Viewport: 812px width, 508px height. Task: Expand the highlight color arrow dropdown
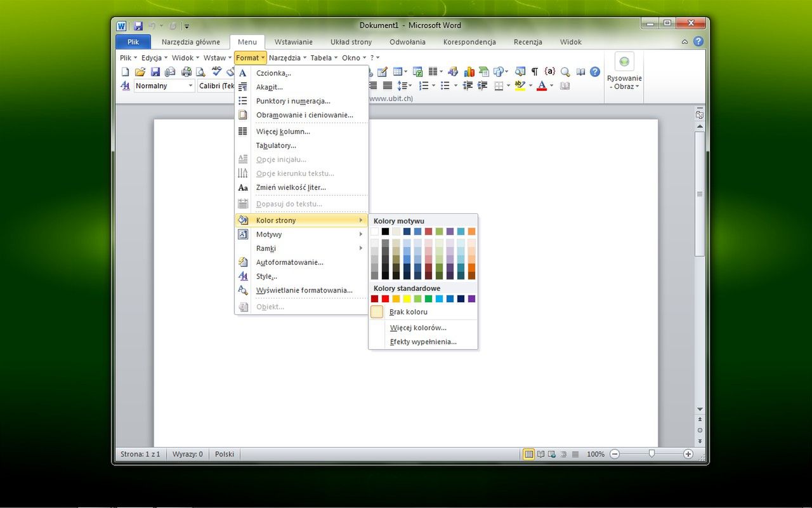pos(530,86)
